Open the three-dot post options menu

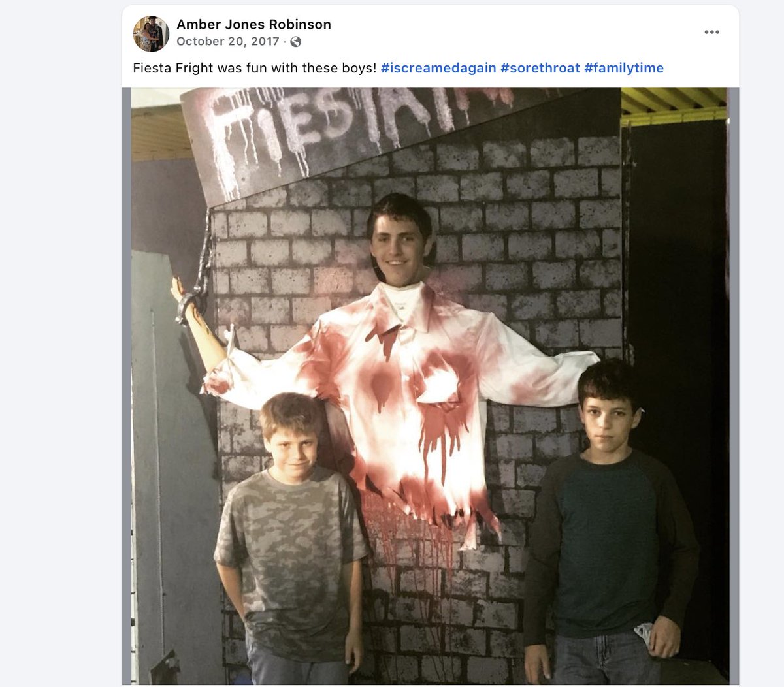click(711, 32)
